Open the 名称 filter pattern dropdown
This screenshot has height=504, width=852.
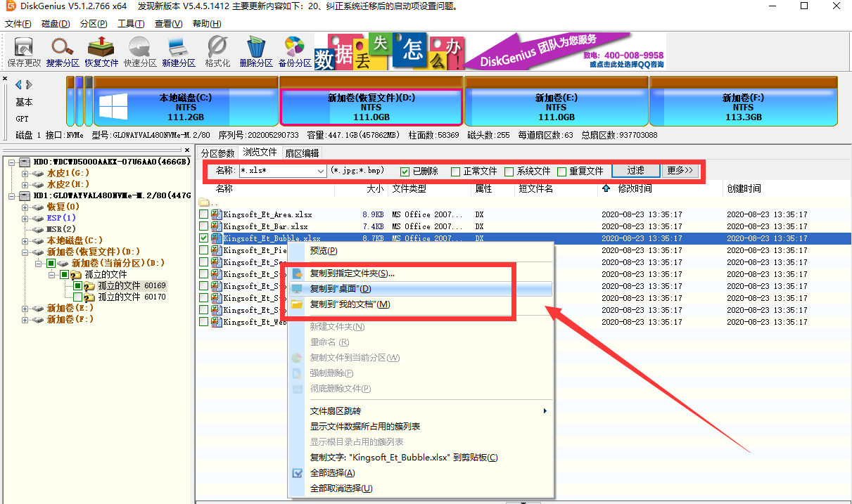click(321, 171)
